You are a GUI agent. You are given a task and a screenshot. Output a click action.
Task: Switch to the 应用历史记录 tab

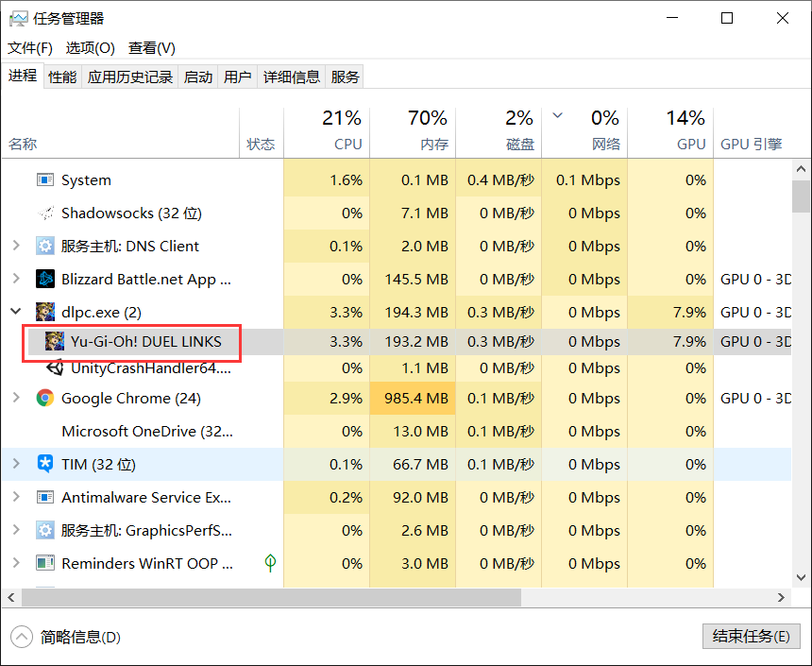pyautogui.click(x=130, y=77)
